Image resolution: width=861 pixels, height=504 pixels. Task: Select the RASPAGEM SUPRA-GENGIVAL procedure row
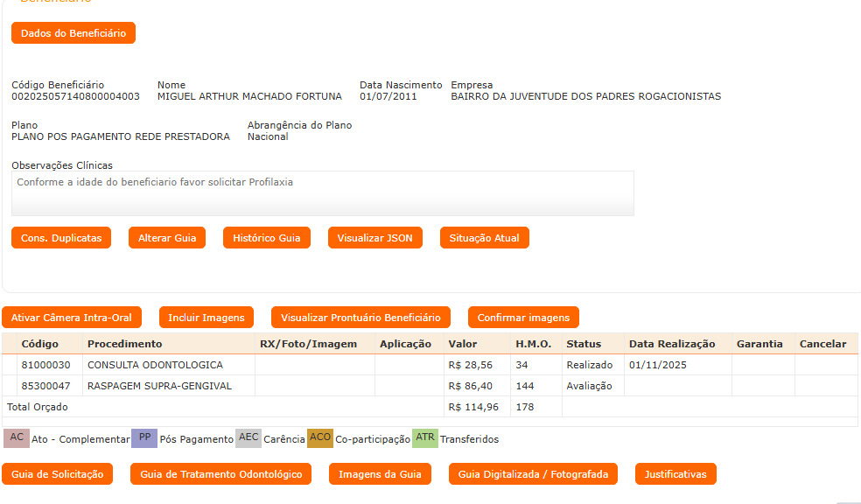(x=159, y=386)
